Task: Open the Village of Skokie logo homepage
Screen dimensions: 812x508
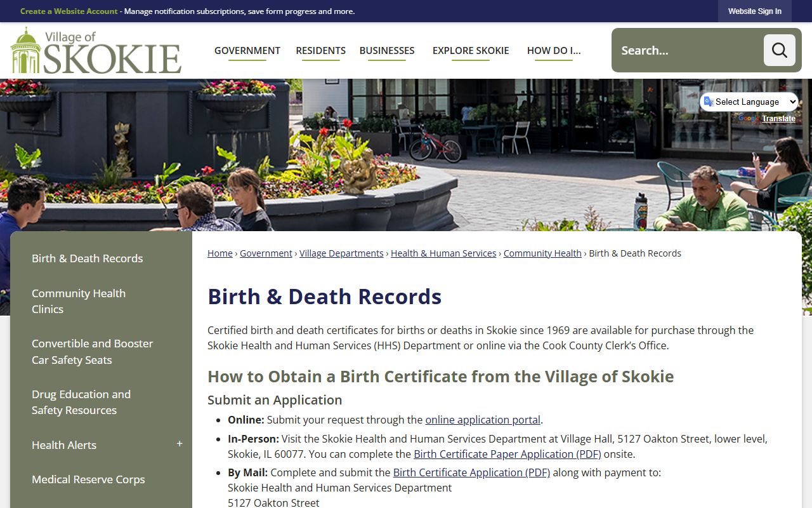Action: click(96, 51)
